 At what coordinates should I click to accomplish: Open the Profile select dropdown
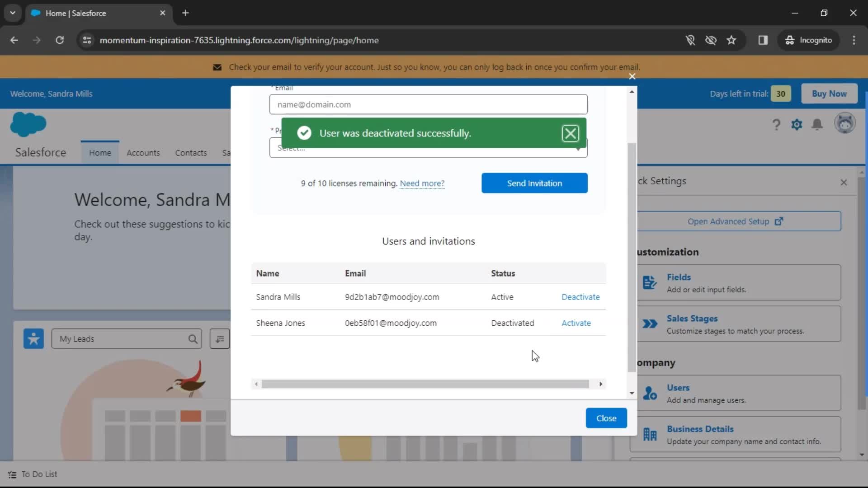pyautogui.click(x=428, y=148)
